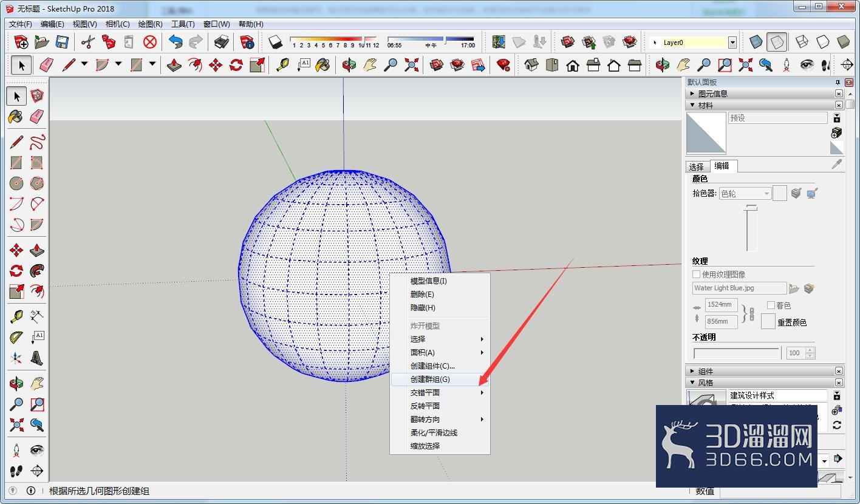
Task: Toggle X-ray face style
Action: (x=756, y=42)
